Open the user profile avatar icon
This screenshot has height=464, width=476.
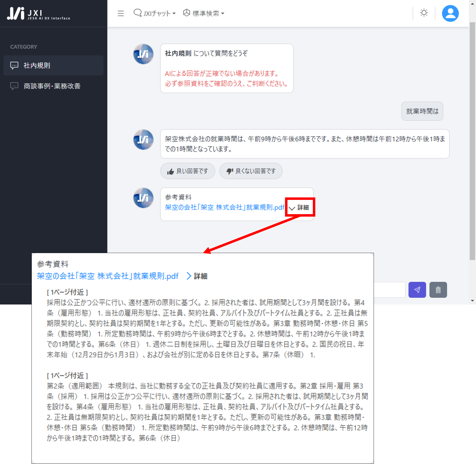pyautogui.click(x=450, y=13)
